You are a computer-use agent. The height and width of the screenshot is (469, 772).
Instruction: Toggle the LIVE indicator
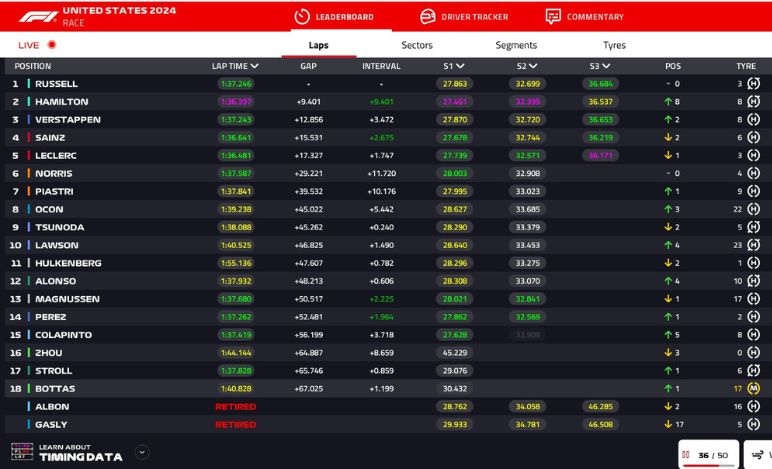point(51,45)
